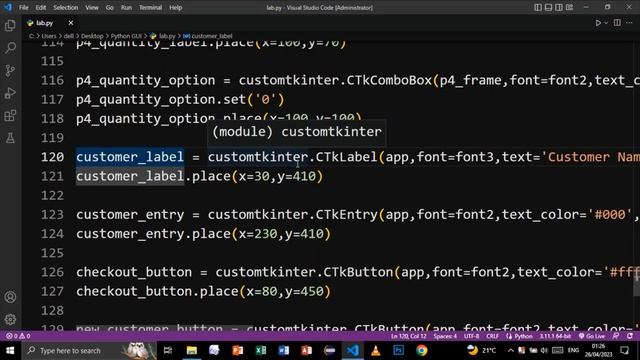Start Go Live server
The width and height of the screenshot is (640, 360).
pyautogui.click(x=592, y=336)
